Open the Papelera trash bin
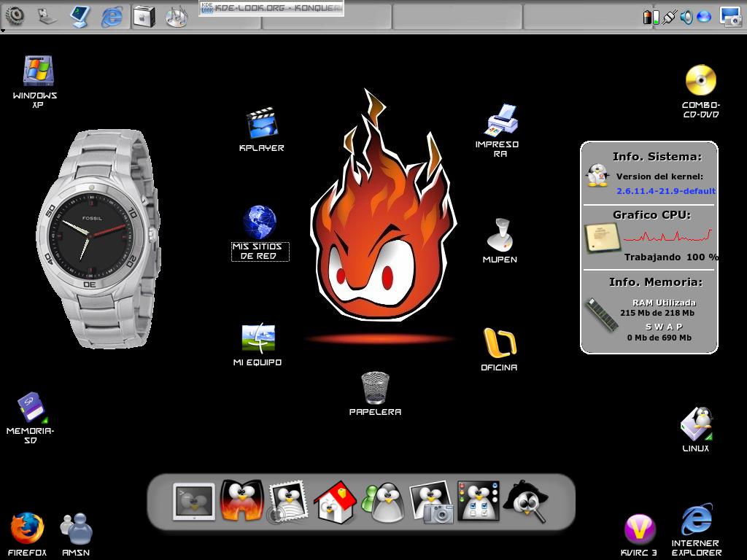The height and width of the screenshot is (560, 747). pos(376,388)
